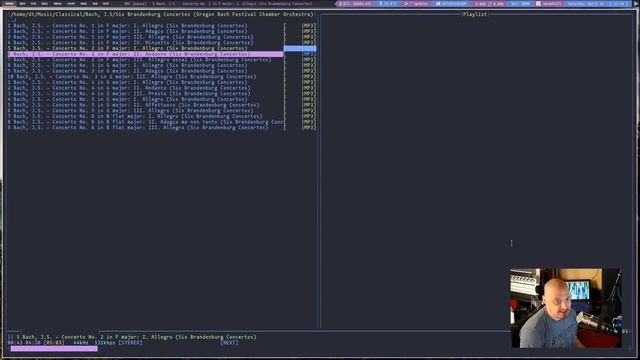Select Concerto No. 1 IV. Minuetto track

pyautogui.click(x=130, y=42)
